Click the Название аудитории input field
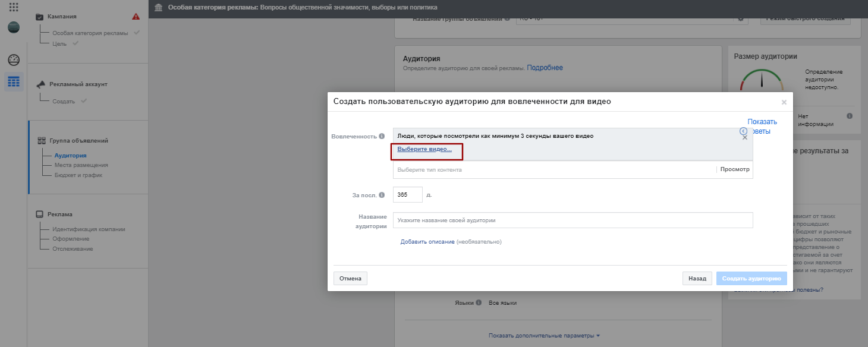Viewport: 868px width, 347px height. click(x=573, y=220)
